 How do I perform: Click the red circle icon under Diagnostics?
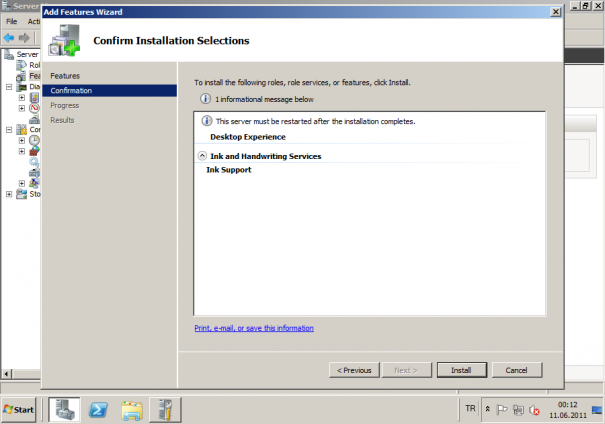click(x=34, y=108)
